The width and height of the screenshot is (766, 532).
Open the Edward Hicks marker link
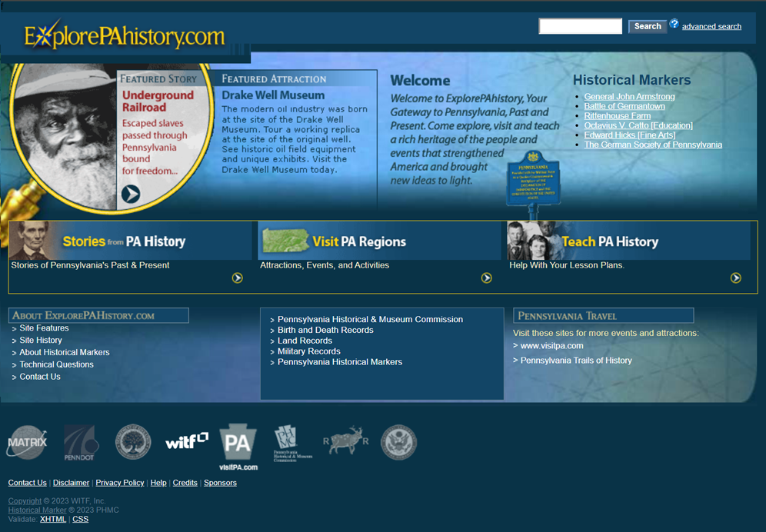[630, 135]
